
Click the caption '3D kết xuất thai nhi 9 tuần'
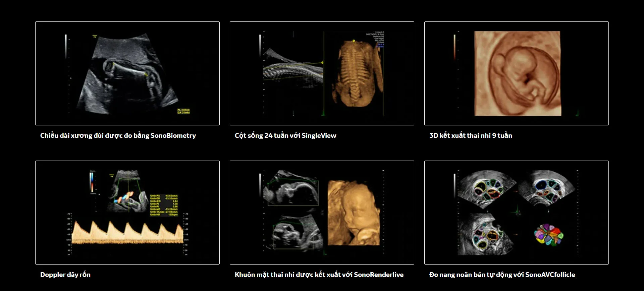click(470, 135)
